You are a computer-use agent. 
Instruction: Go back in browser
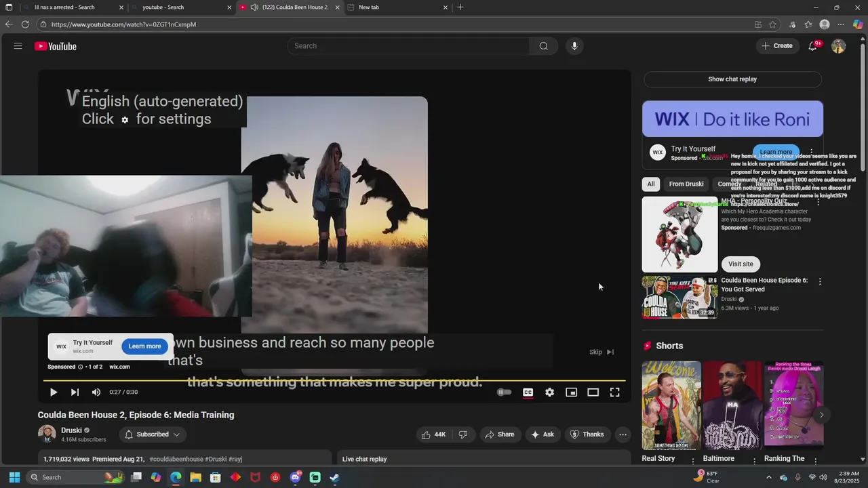[9, 24]
